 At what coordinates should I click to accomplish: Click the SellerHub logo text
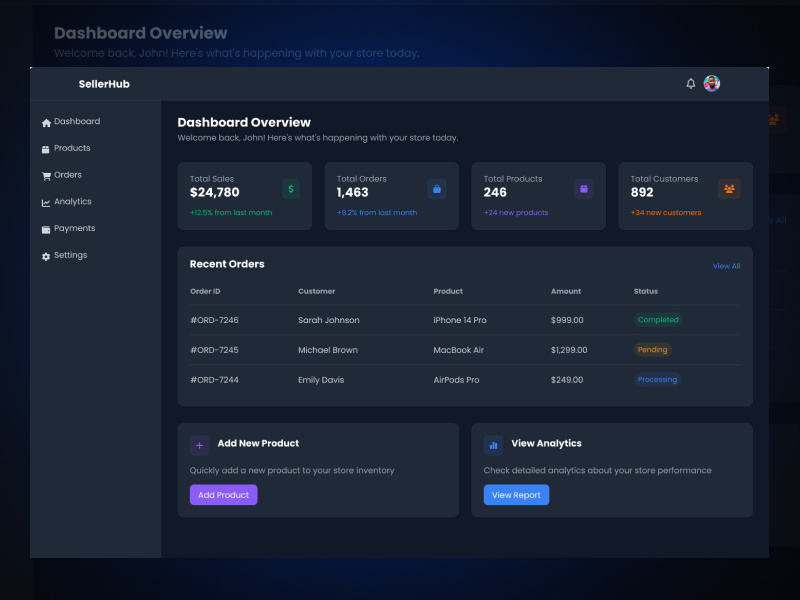click(104, 84)
